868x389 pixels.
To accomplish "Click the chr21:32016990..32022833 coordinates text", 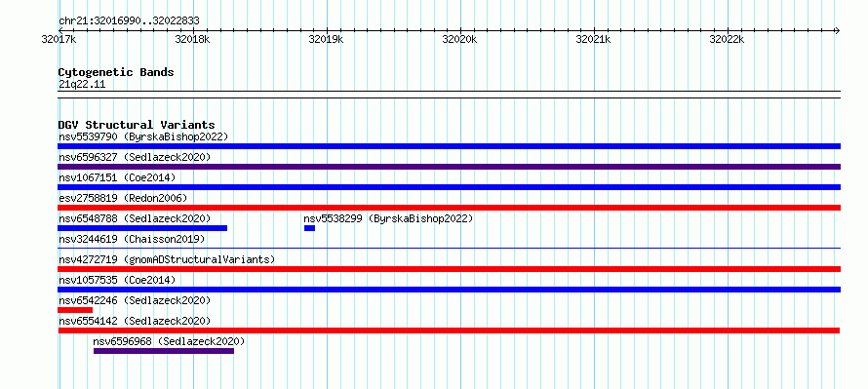I will 129,21.
